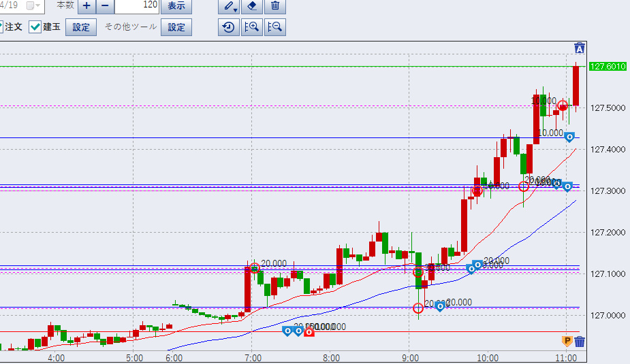The width and height of the screenshot is (630, 364).
Task: Toggle the 建玉 checkbox
Action: point(35,27)
